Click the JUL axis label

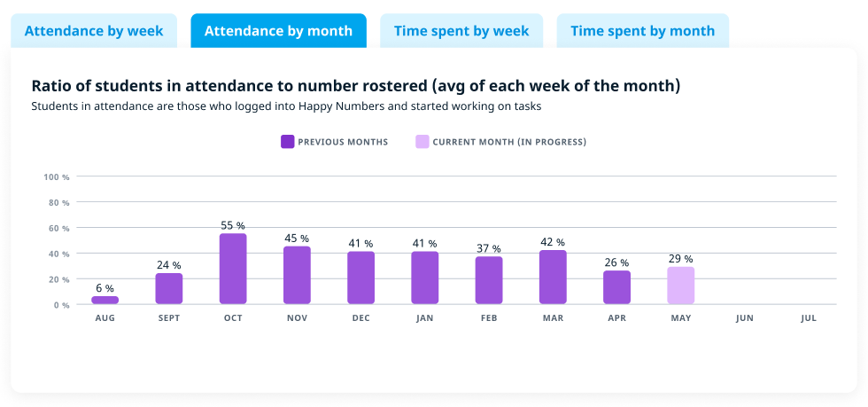click(808, 317)
